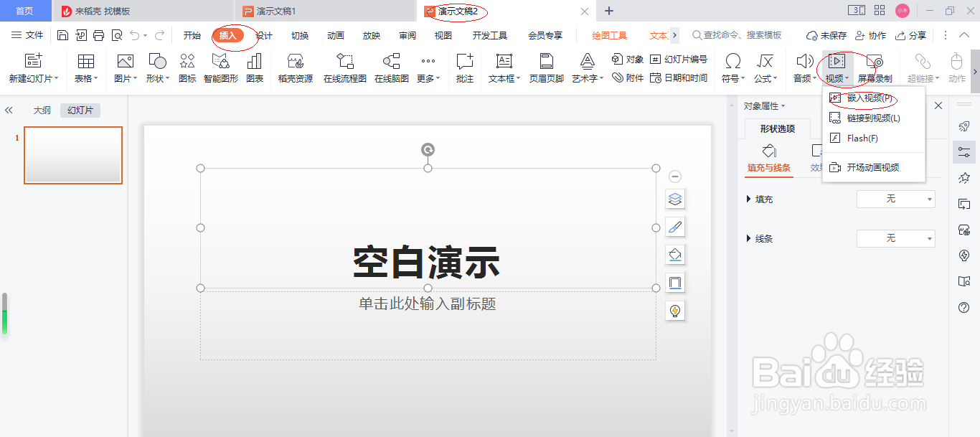The width and height of the screenshot is (980, 437).
Task: Open the 线条 line style dropdown
Action: coord(895,238)
